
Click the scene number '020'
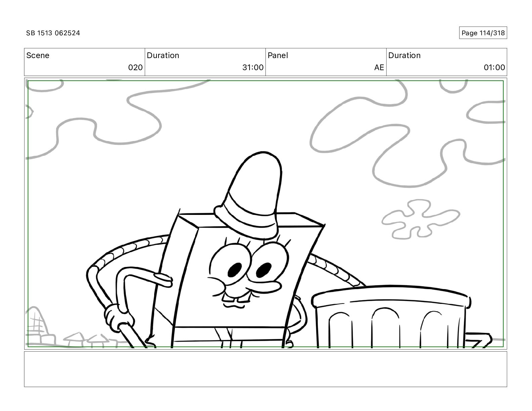(x=135, y=67)
